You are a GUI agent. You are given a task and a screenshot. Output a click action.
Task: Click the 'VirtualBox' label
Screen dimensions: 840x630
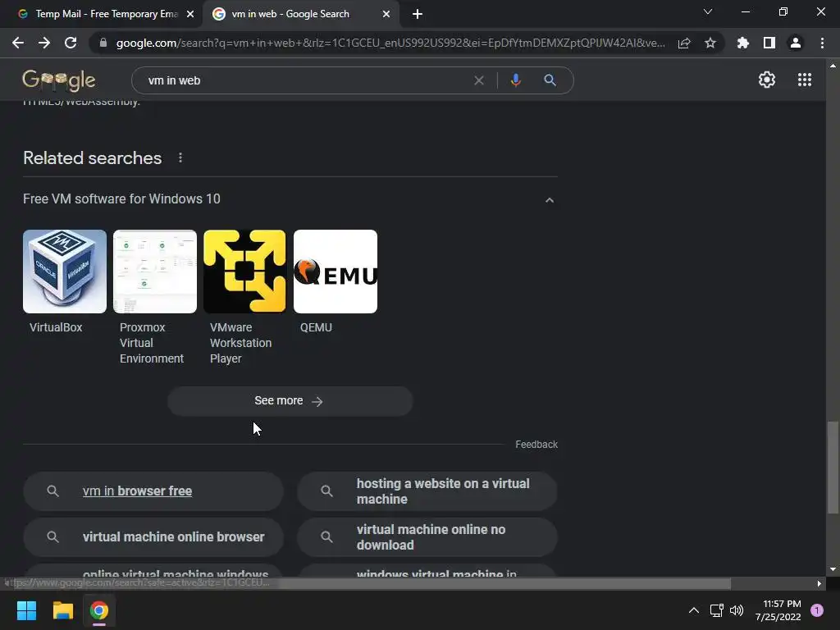(x=56, y=327)
